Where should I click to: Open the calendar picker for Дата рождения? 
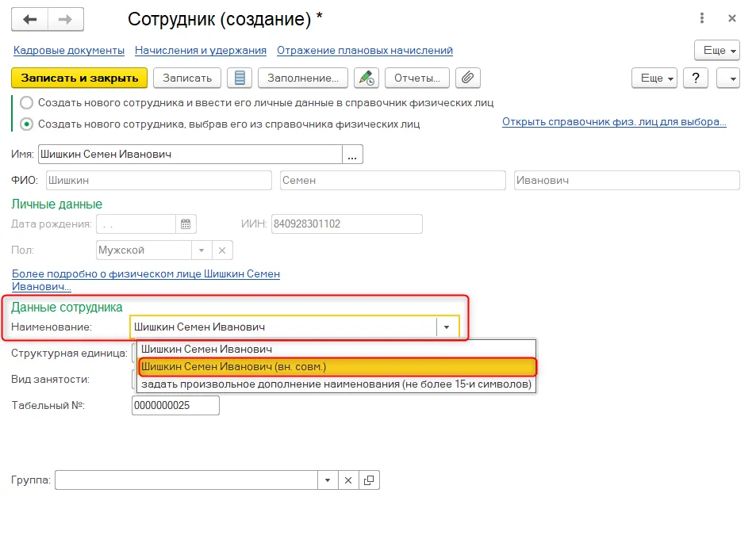(186, 224)
